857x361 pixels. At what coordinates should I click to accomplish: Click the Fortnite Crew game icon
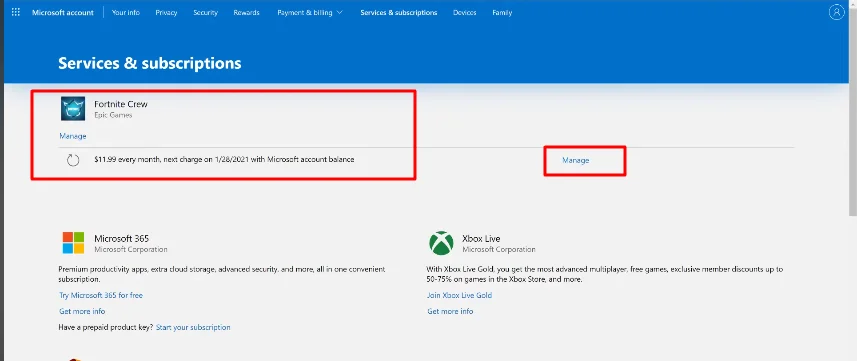73,108
